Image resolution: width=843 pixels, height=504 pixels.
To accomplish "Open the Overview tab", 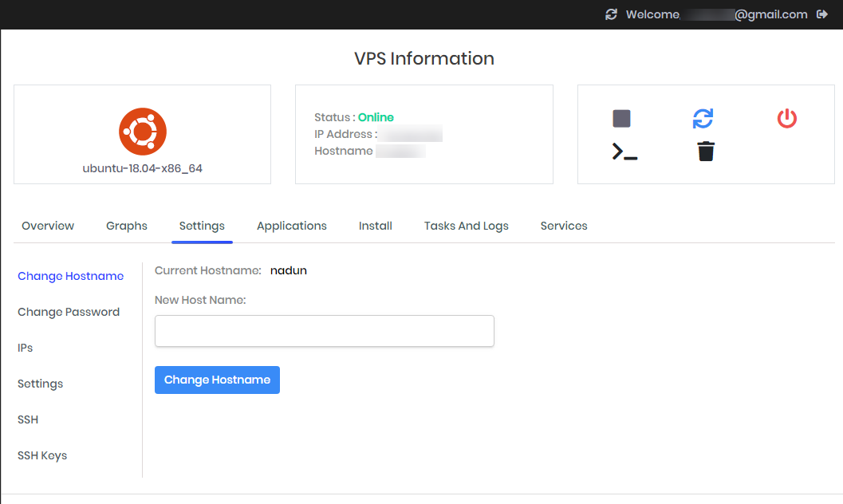I will tap(48, 226).
